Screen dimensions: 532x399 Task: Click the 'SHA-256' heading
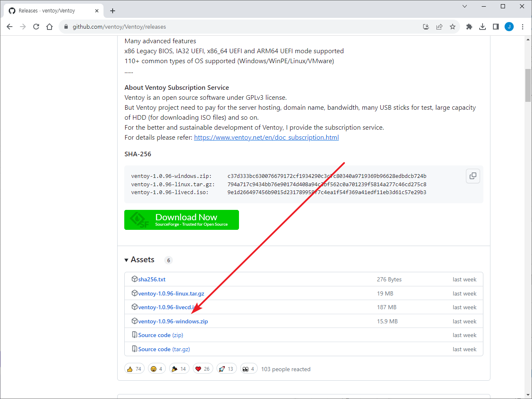(138, 154)
